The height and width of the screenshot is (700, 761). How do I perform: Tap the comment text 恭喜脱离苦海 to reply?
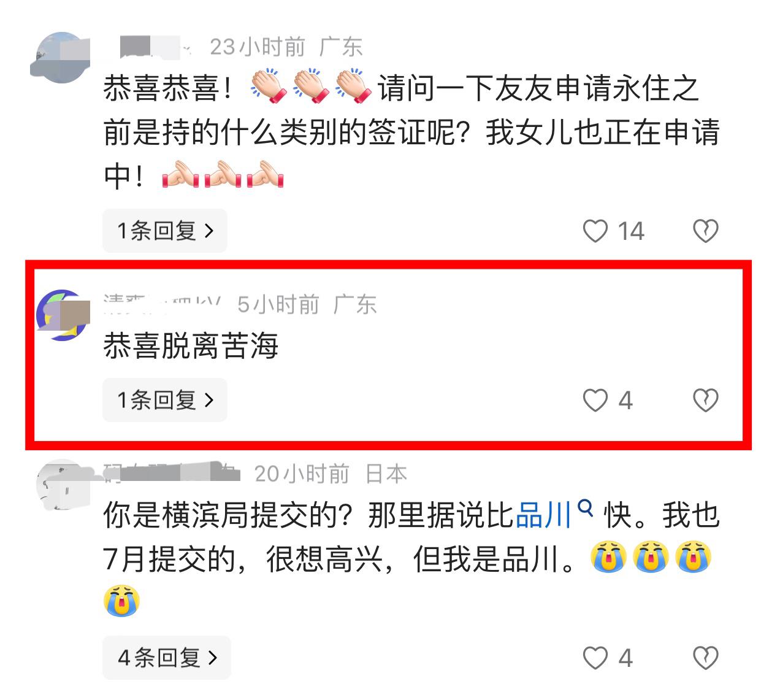point(191,345)
